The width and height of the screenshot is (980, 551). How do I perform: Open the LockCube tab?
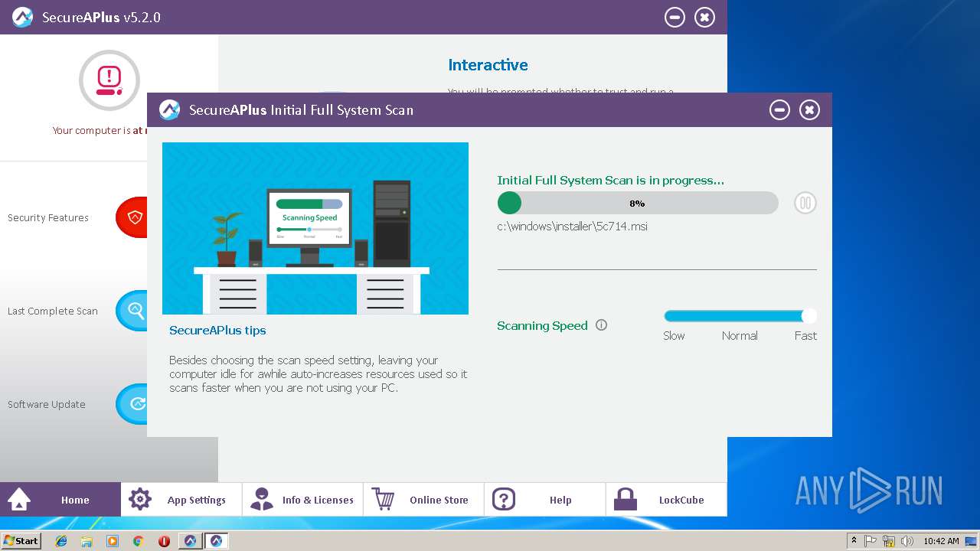point(666,500)
